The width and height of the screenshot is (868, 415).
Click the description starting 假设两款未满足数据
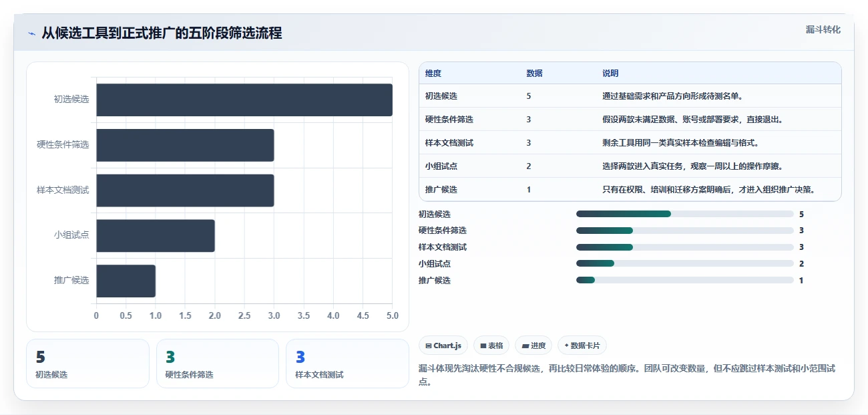(692, 120)
